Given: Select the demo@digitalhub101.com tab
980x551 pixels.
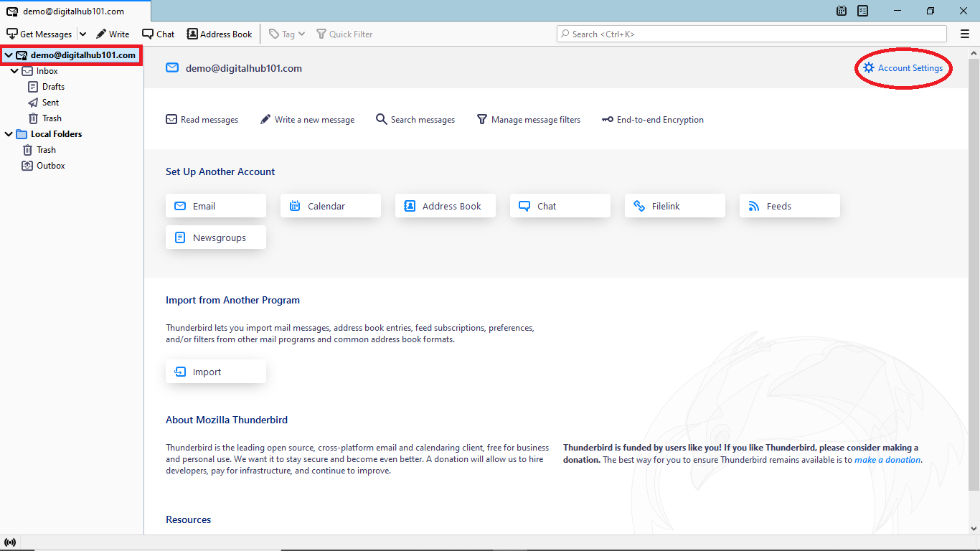Looking at the screenshot, I should click(x=75, y=11).
